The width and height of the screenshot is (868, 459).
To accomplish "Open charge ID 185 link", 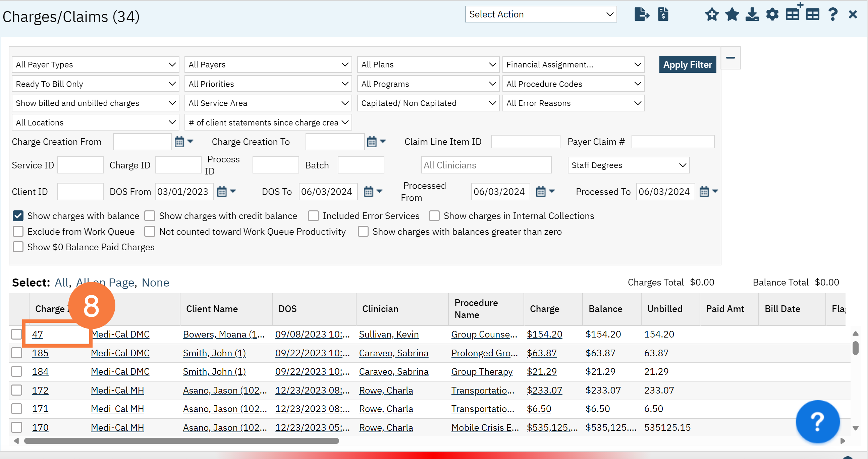I will 40,353.
